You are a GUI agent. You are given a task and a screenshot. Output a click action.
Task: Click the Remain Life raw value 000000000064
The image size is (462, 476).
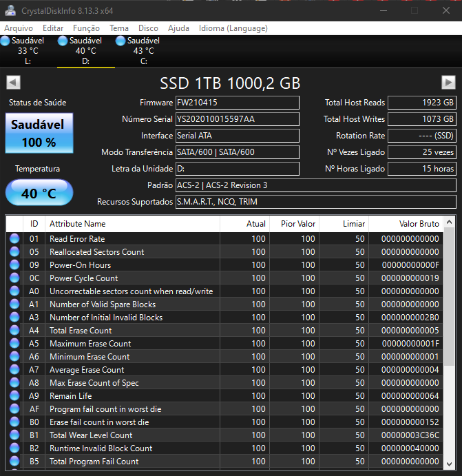tap(410, 395)
